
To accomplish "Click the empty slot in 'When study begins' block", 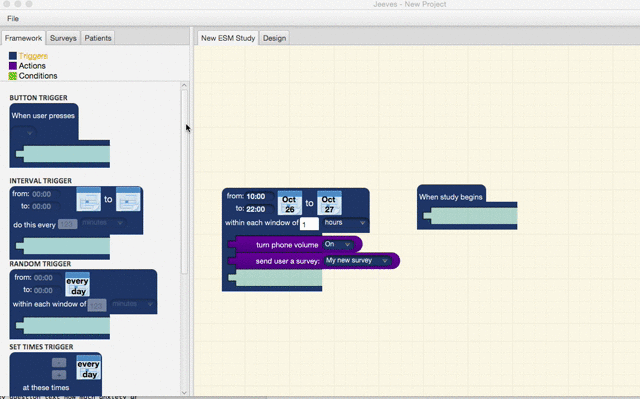I will click(x=471, y=216).
